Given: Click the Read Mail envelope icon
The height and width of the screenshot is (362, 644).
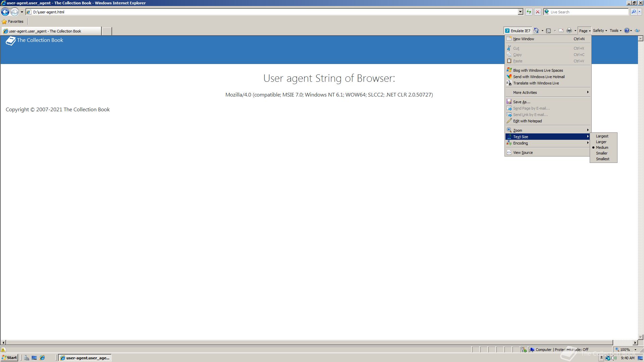Looking at the screenshot, I should click(561, 31).
